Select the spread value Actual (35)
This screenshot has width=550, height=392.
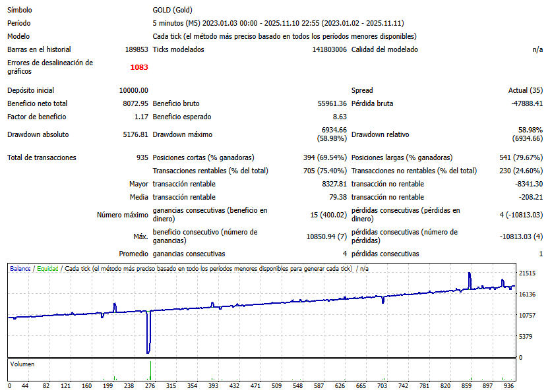pyautogui.click(x=526, y=90)
